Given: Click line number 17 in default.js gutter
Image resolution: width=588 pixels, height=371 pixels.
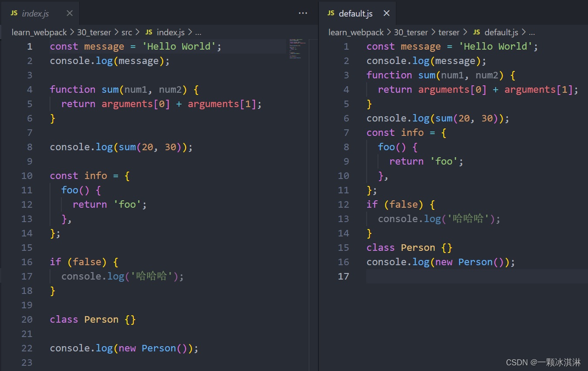Looking at the screenshot, I should 344,276.
